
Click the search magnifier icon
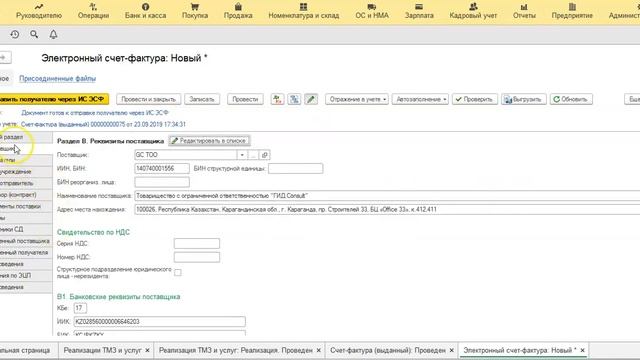point(34,35)
